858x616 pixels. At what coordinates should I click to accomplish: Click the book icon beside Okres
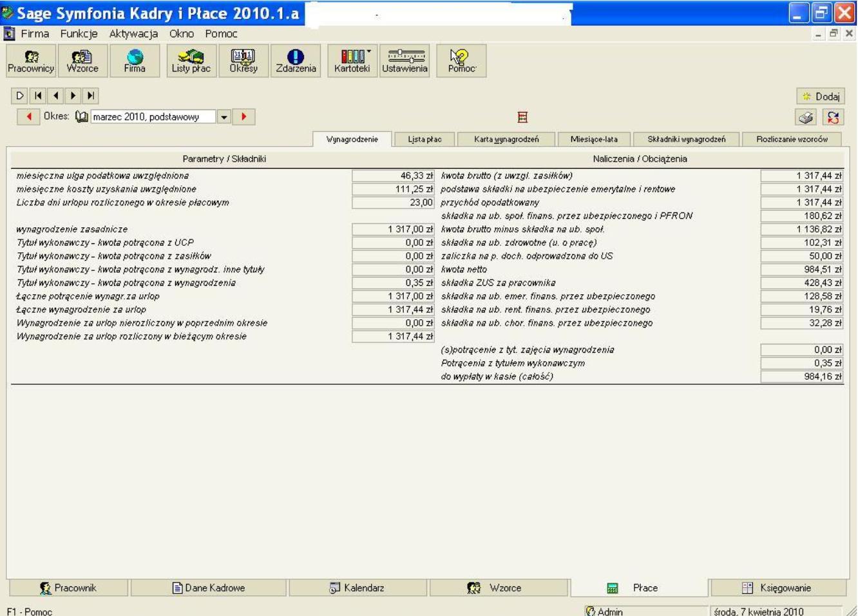(82, 117)
